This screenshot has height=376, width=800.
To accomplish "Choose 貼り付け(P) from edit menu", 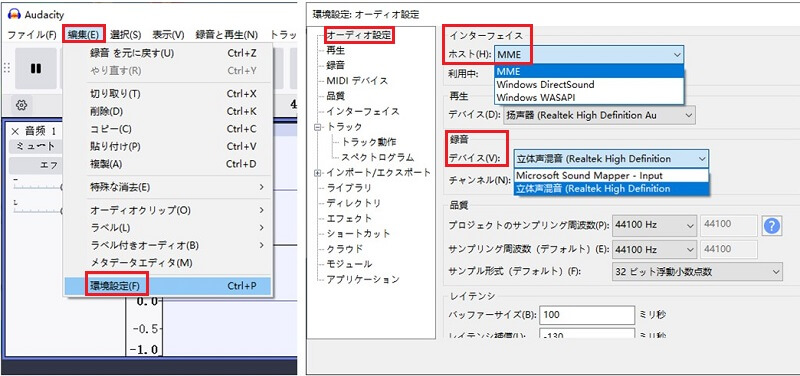I will (169, 146).
